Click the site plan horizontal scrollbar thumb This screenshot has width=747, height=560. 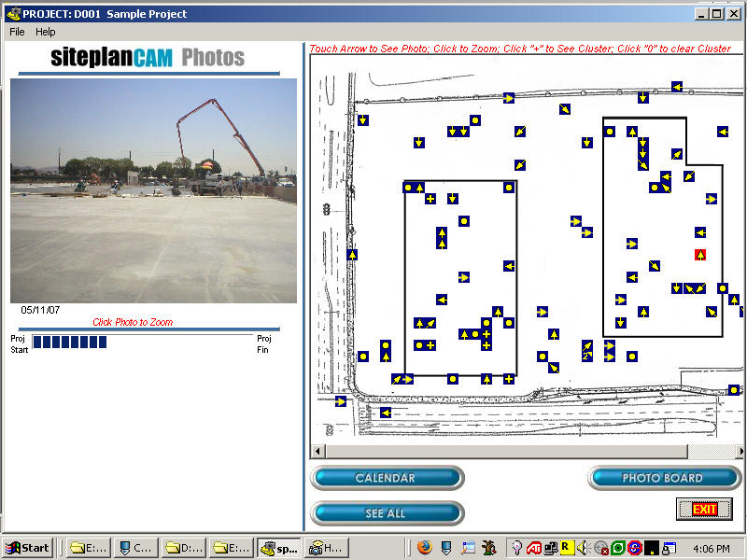(506, 451)
